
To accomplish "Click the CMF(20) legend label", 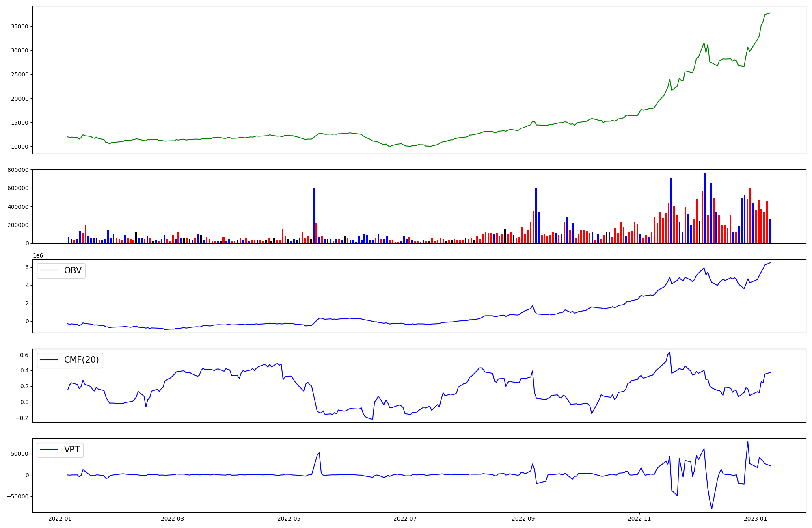I will click(x=81, y=360).
